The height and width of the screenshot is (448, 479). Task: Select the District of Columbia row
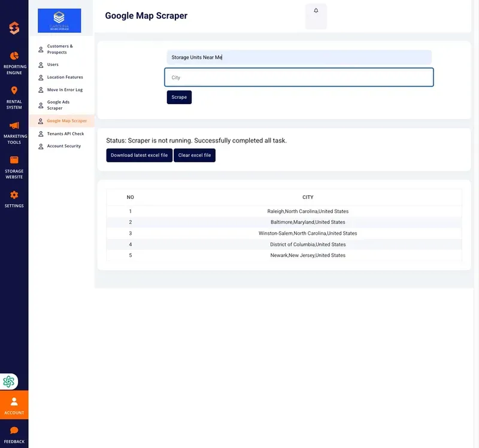click(x=284, y=244)
